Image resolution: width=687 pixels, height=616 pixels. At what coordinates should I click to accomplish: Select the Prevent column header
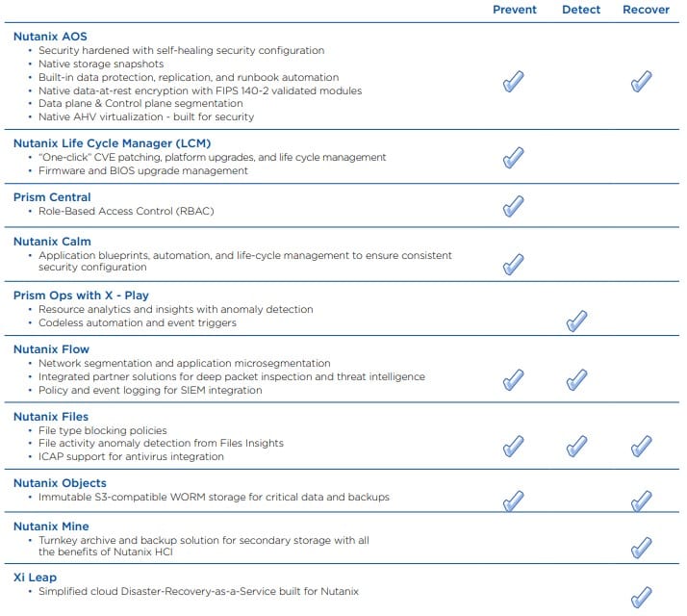(x=515, y=10)
